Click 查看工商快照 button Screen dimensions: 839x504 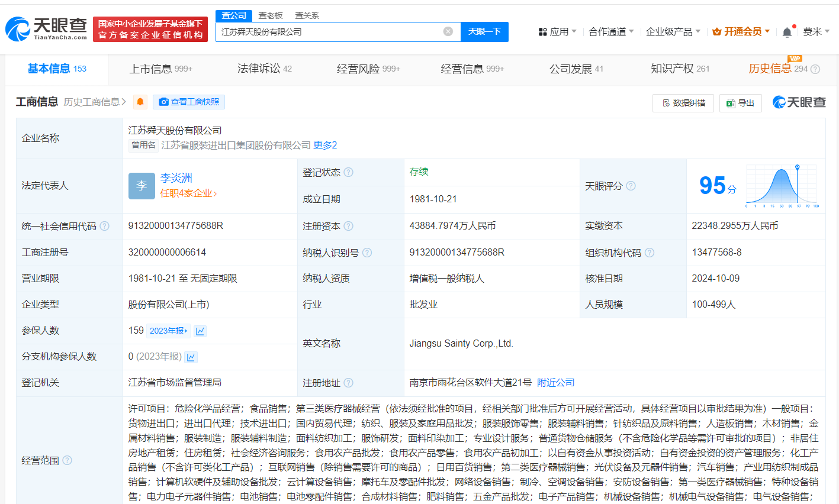(x=189, y=102)
